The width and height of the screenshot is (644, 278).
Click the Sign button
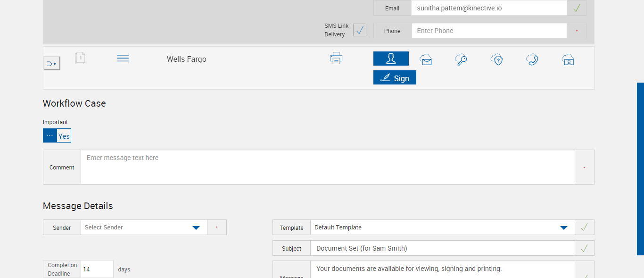395,78
